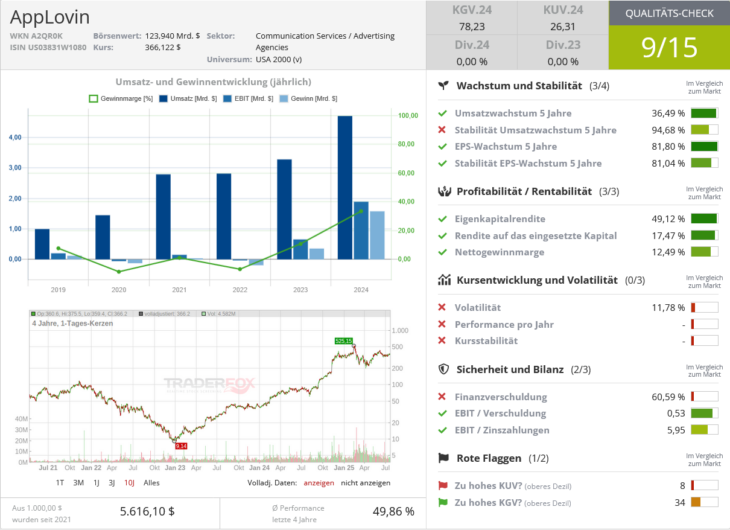
Task: Click the 94,68 % stability value
Action: point(668,130)
